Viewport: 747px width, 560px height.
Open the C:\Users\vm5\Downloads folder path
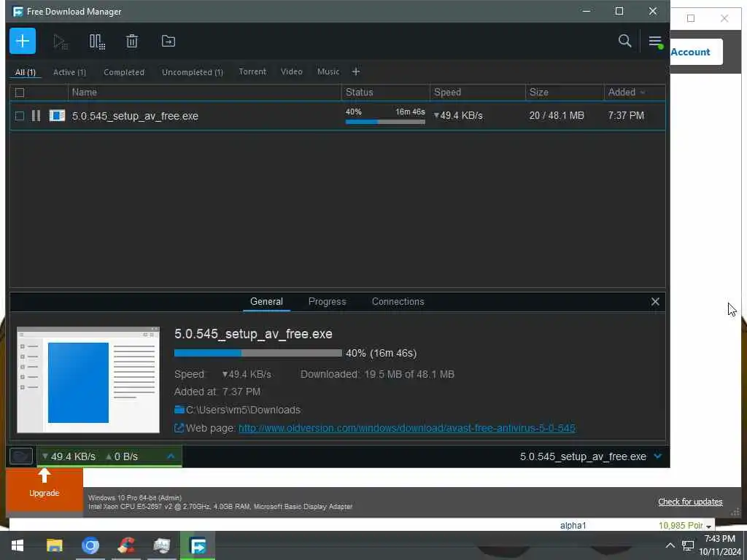[x=243, y=410]
